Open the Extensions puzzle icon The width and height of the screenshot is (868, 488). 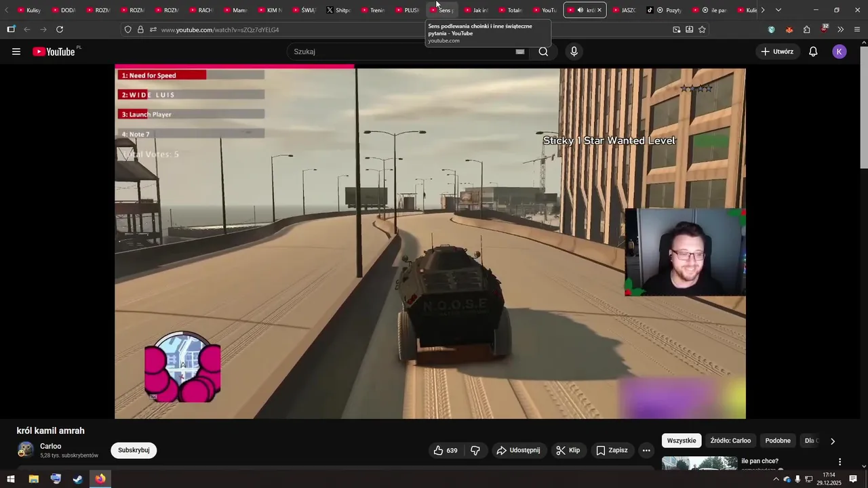tap(806, 30)
